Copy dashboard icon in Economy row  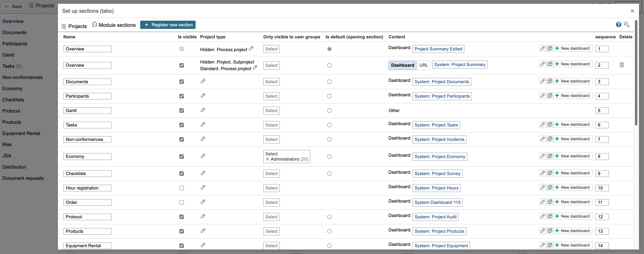[550, 156]
